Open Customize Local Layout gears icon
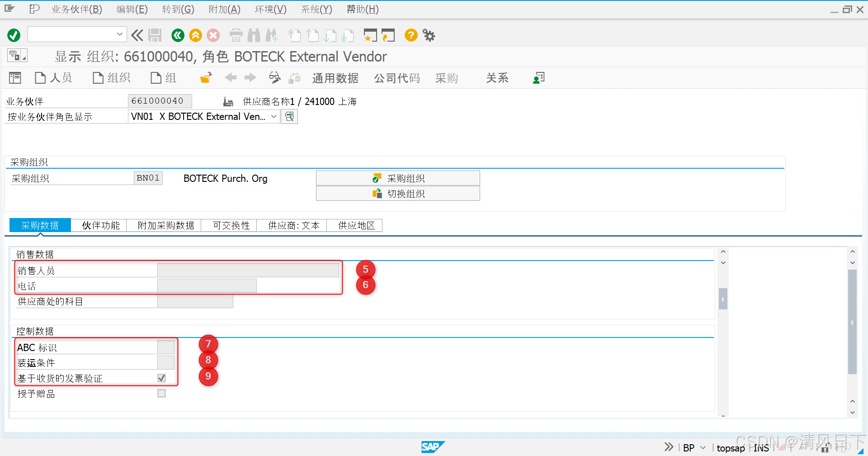 click(x=429, y=35)
